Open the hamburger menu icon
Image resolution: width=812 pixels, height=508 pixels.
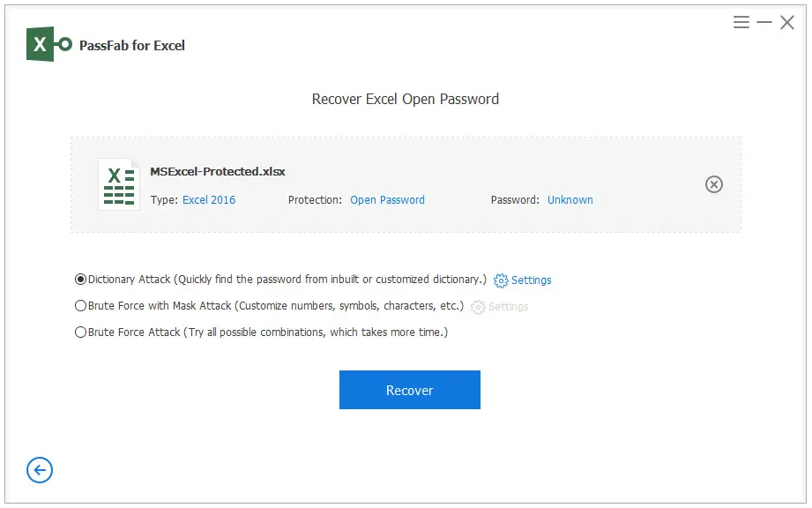click(x=741, y=22)
